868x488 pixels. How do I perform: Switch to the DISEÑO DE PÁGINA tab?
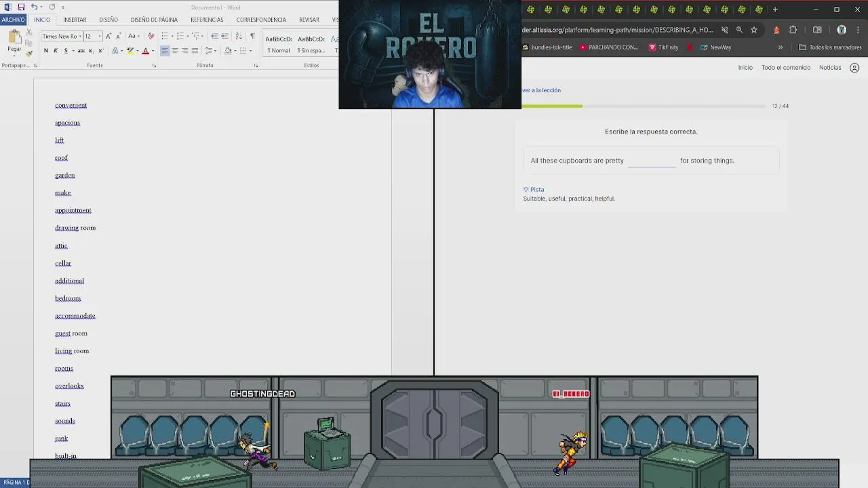(x=154, y=20)
